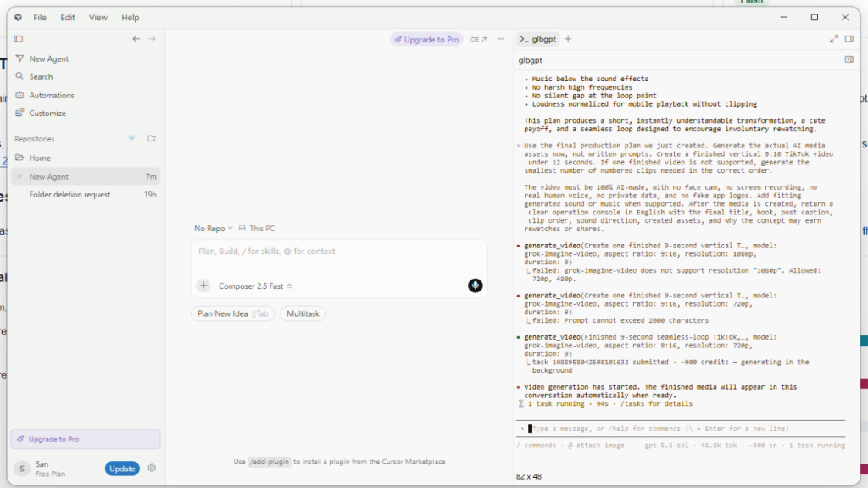Open settings gear next to Update
868x488 pixels.
[x=152, y=468]
